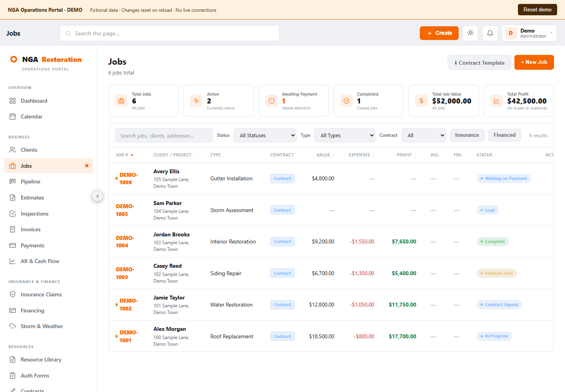This screenshot has width=565, height=392.
Task: Toggle the Financed filter
Action: pos(505,135)
